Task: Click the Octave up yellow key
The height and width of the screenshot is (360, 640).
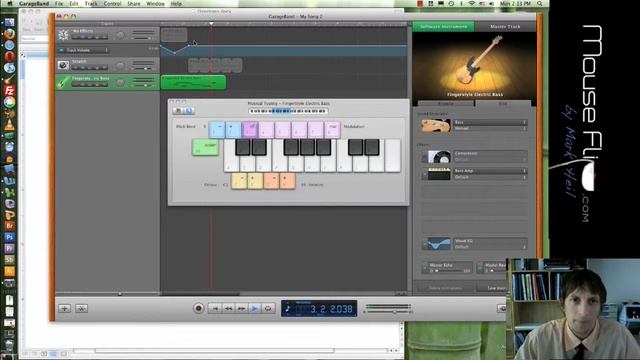Action: point(255,181)
